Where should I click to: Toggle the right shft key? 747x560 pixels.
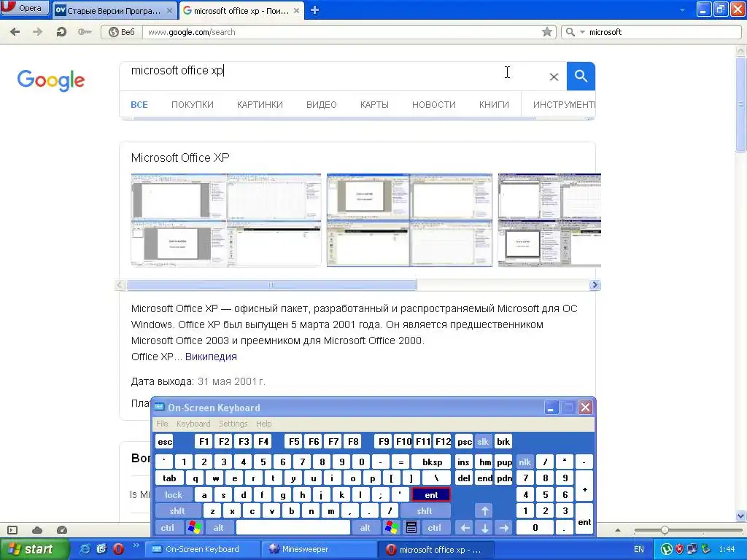point(425,511)
